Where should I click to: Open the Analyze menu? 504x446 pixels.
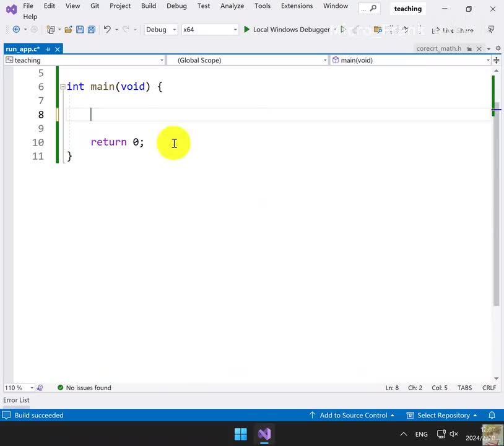tap(232, 6)
